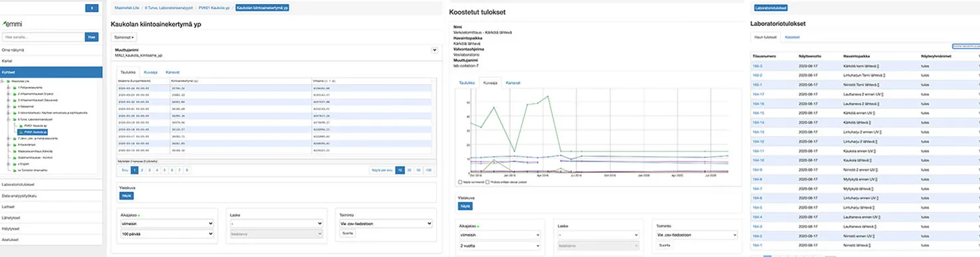Viewport: 980px width, 257px height.
Task: Select Taulukko tab in Kaukolan panel
Action: point(129,72)
